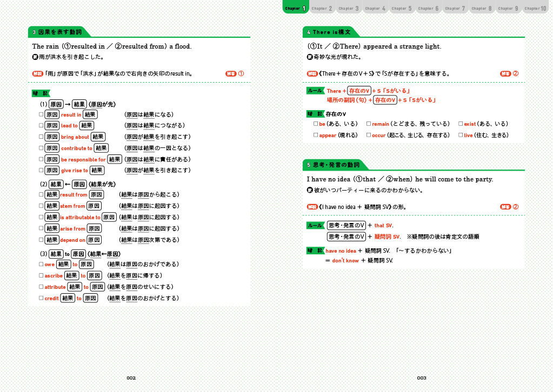553x392 pixels.
Task: Click the 暗記 label above 原因→結果 list
Action: pyautogui.click(x=41, y=93)
